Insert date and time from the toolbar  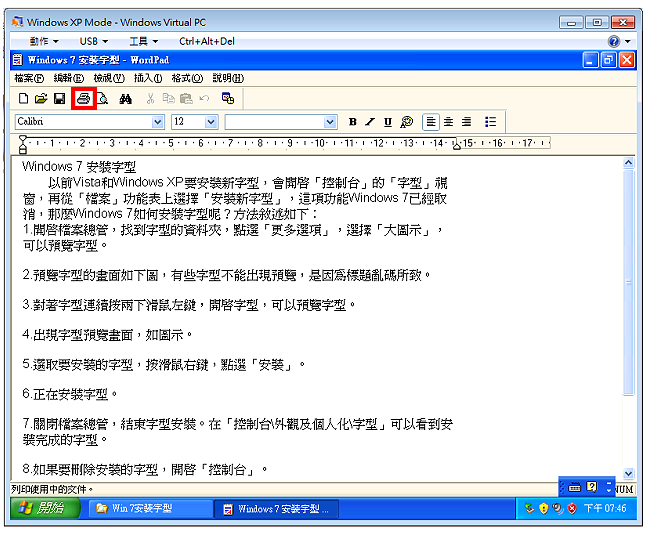[228, 98]
